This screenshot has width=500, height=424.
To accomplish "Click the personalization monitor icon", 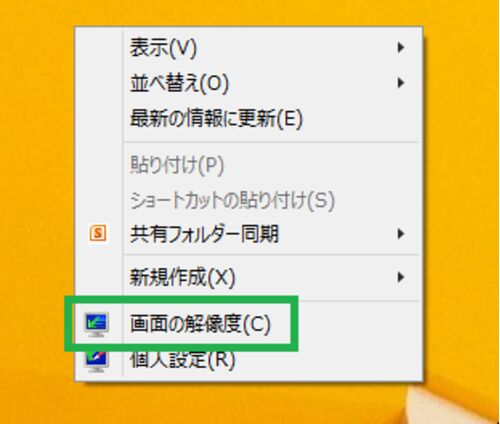I will [96, 361].
